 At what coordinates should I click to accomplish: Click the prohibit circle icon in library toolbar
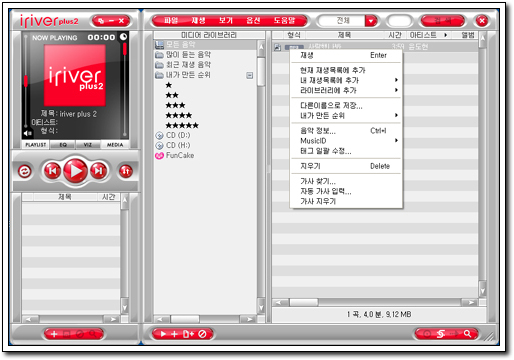click(202, 334)
